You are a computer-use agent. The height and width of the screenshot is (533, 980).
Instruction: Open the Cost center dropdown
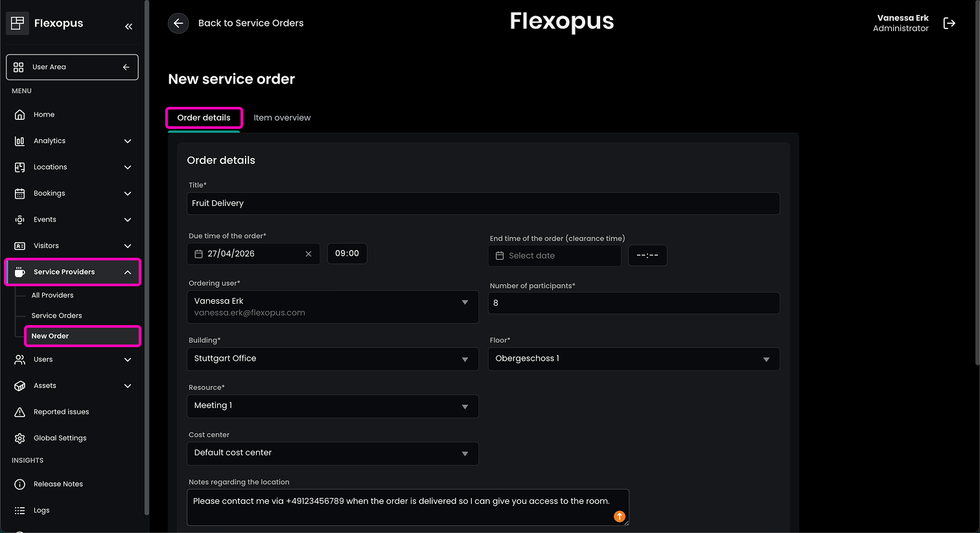(332, 453)
